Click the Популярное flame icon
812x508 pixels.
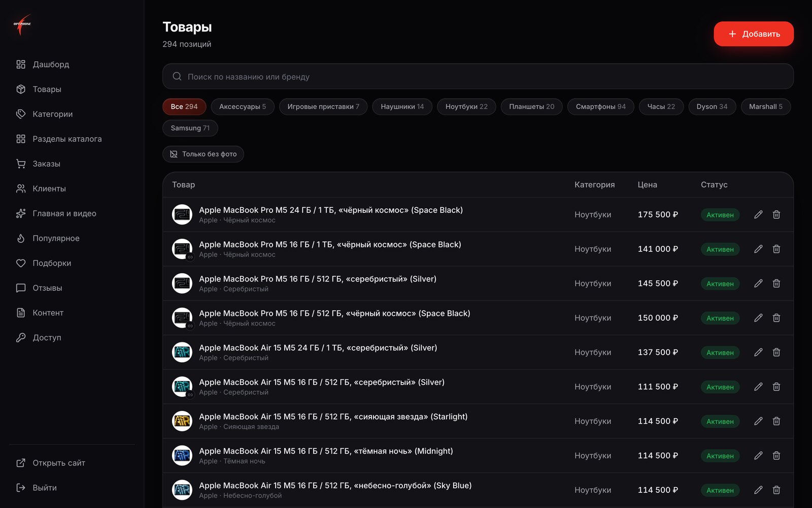21,239
